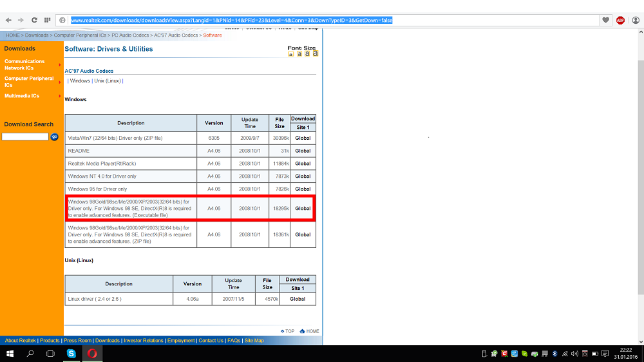Click the 'Linux driver ( 2.4 or 2.6 )' description

95,299
